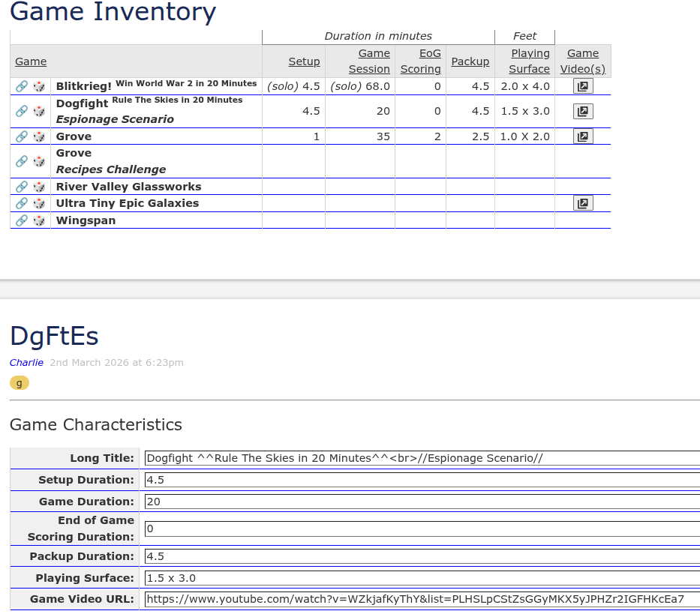Click the dice icon next to Dogfight
The width and height of the screenshot is (700, 614).
click(x=39, y=111)
